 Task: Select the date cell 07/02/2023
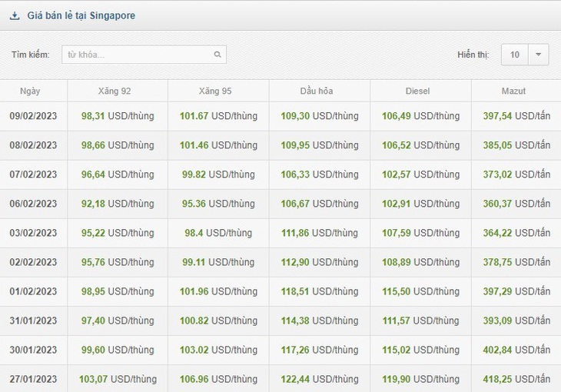click(33, 174)
